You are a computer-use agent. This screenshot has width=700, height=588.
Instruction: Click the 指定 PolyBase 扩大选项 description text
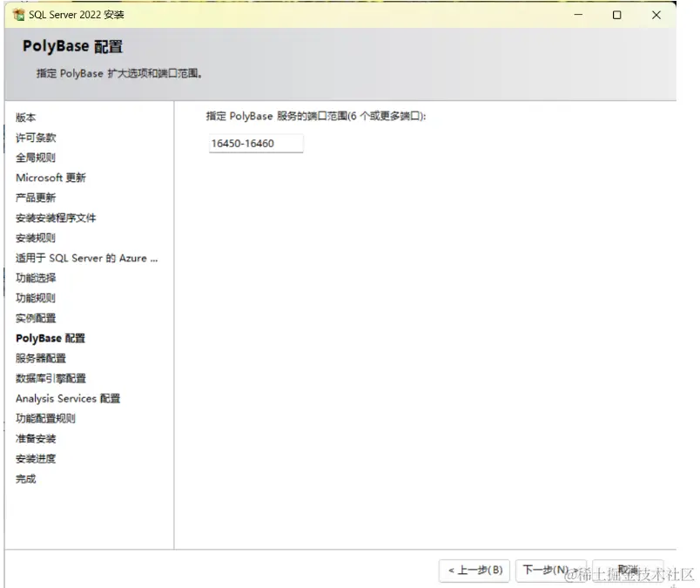point(119,73)
